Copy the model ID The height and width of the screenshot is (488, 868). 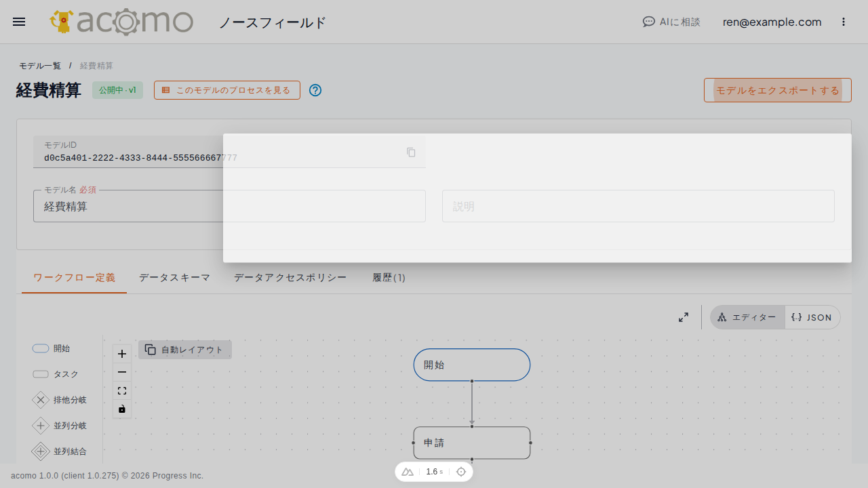[x=411, y=152]
